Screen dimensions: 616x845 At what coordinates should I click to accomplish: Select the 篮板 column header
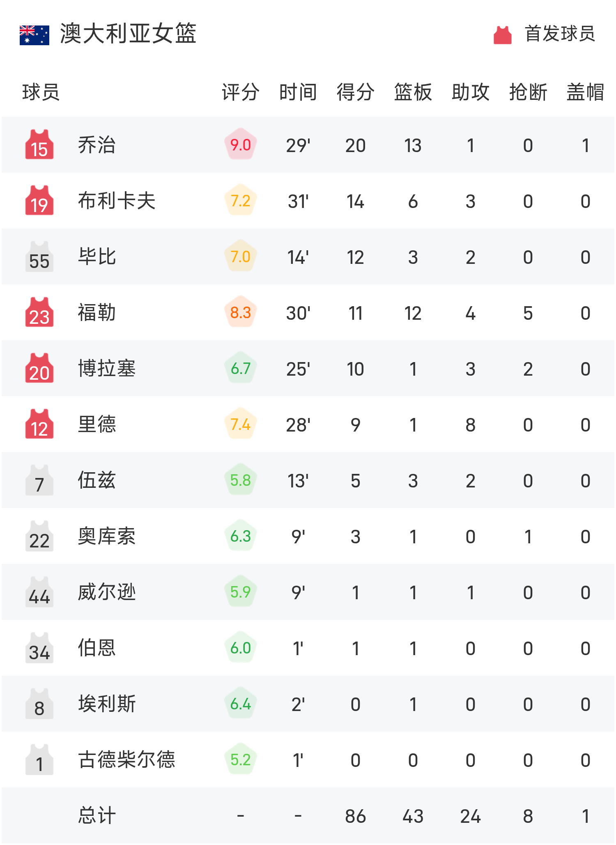[x=413, y=92]
